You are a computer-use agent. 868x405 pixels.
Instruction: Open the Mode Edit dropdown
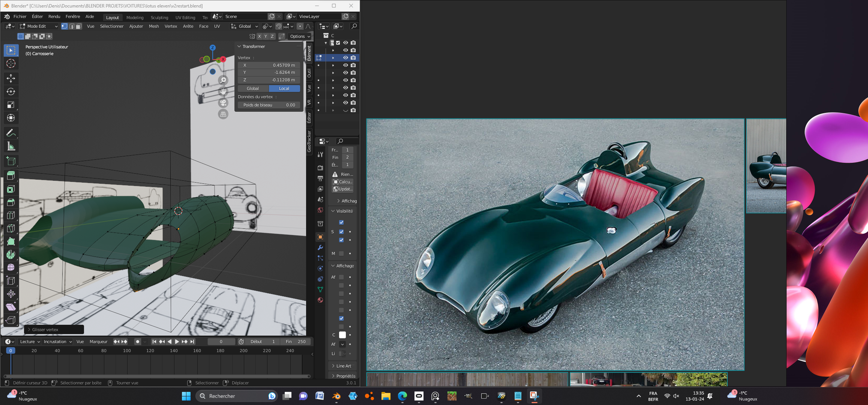39,26
